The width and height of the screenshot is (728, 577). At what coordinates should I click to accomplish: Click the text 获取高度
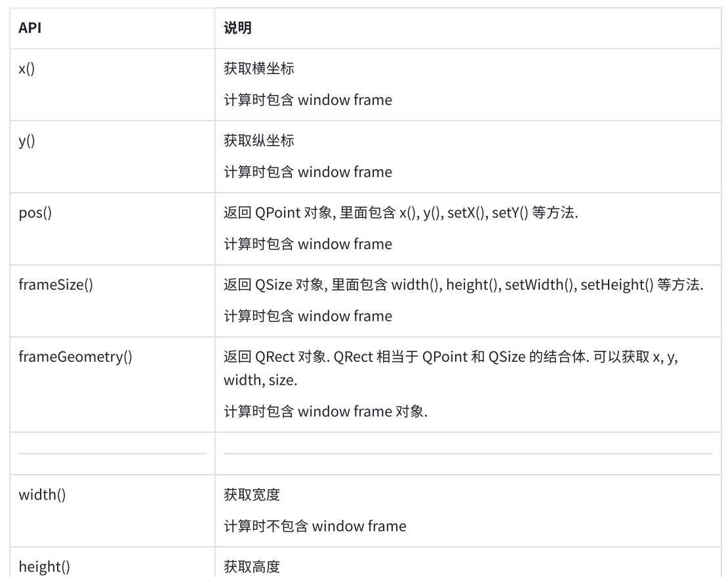pos(252,567)
